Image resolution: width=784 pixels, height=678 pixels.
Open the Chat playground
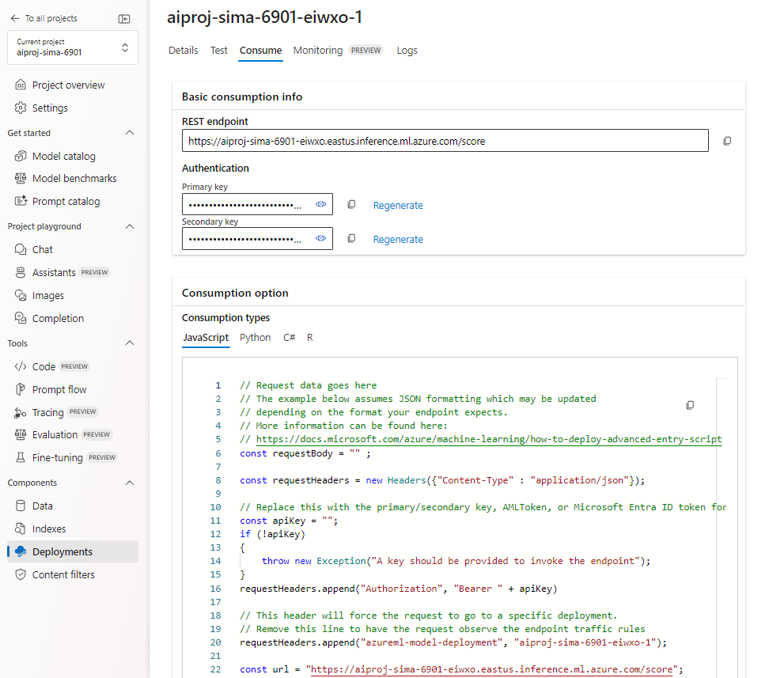pyautogui.click(x=43, y=249)
